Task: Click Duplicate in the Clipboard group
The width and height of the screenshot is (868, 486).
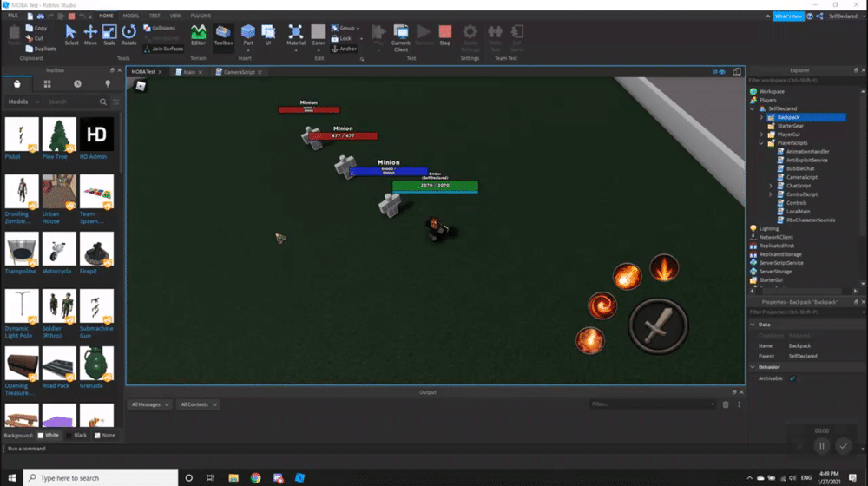Action: pyautogui.click(x=41, y=49)
